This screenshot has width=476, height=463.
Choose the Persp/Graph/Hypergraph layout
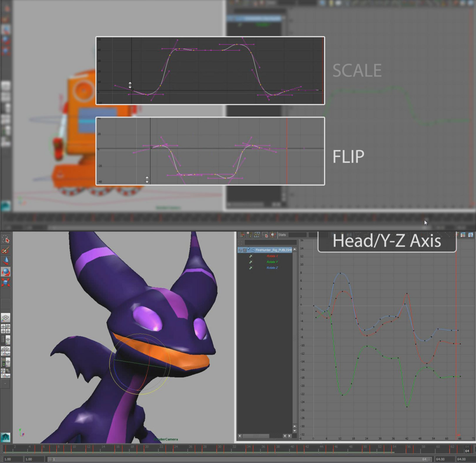pos(6,373)
